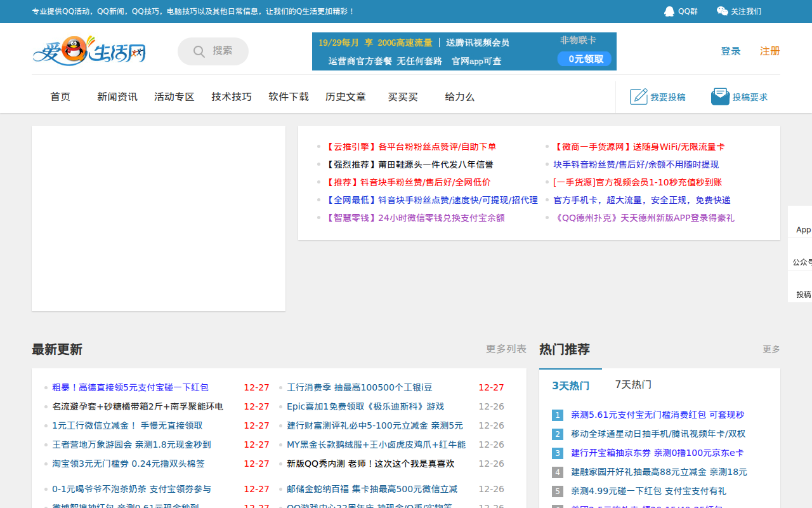Click the pencil icon next to 我要投稿
The image size is (812, 508).
(x=638, y=97)
